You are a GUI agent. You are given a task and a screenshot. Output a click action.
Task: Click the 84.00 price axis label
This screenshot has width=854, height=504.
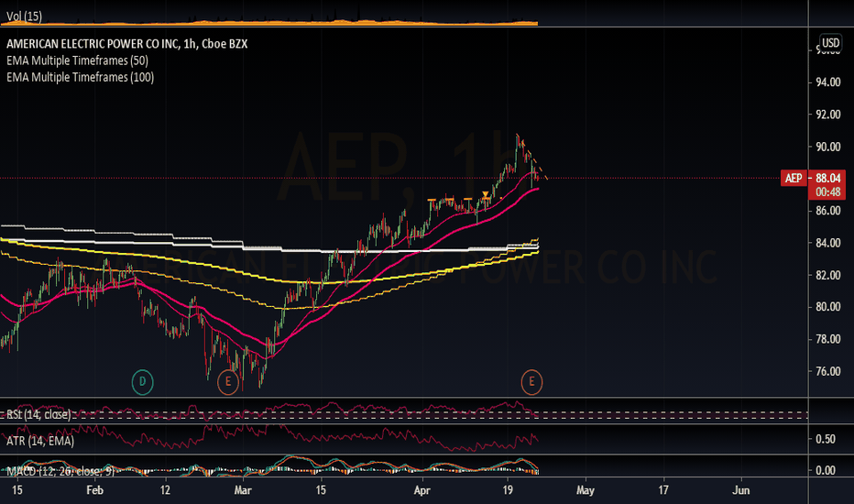coord(827,243)
